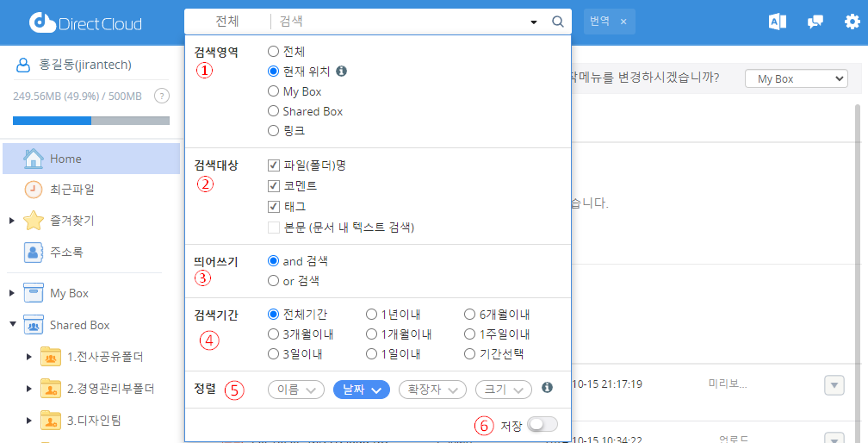
Task: Open the translate icon in header
Action: pyautogui.click(x=778, y=22)
